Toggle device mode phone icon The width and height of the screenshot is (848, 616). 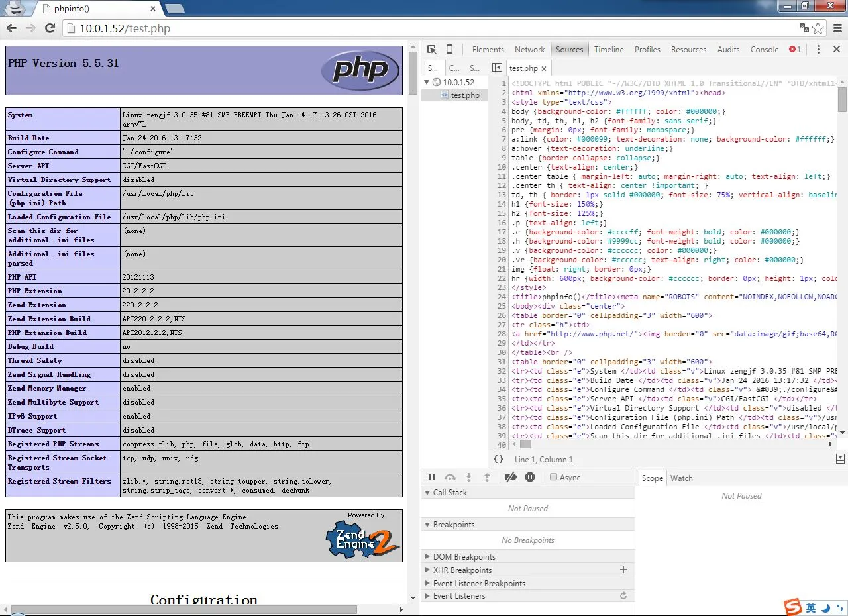click(449, 50)
